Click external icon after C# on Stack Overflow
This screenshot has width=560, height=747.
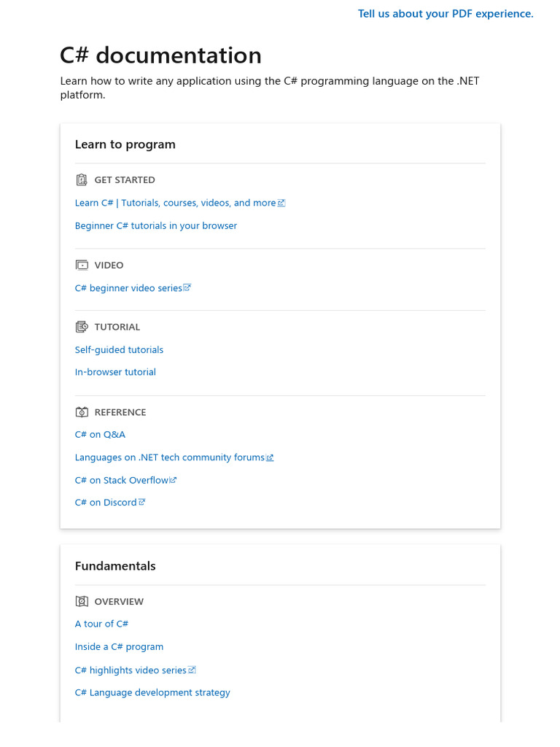coord(174,480)
